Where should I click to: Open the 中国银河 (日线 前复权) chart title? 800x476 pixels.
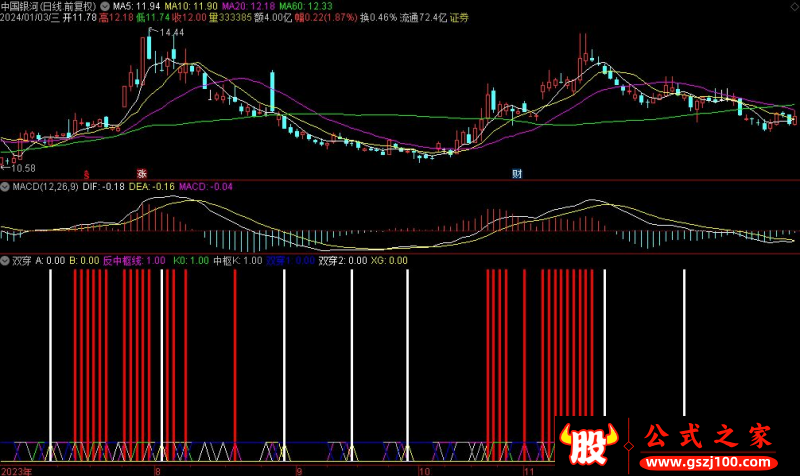49,5
